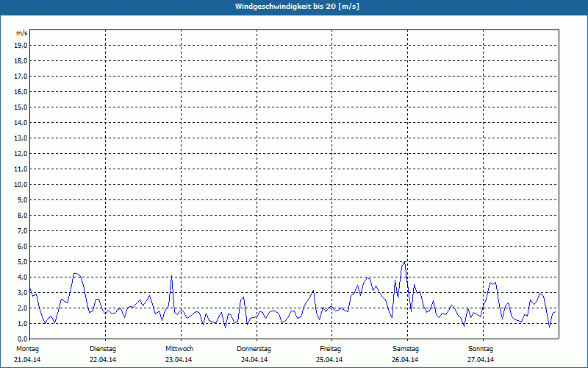
Task: Click the date 26.04.14
Action: (x=406, y=360)
